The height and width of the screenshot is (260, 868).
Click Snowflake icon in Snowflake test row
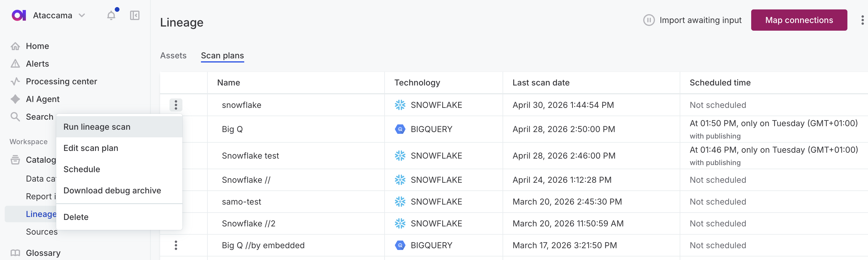tap(400, 156)
